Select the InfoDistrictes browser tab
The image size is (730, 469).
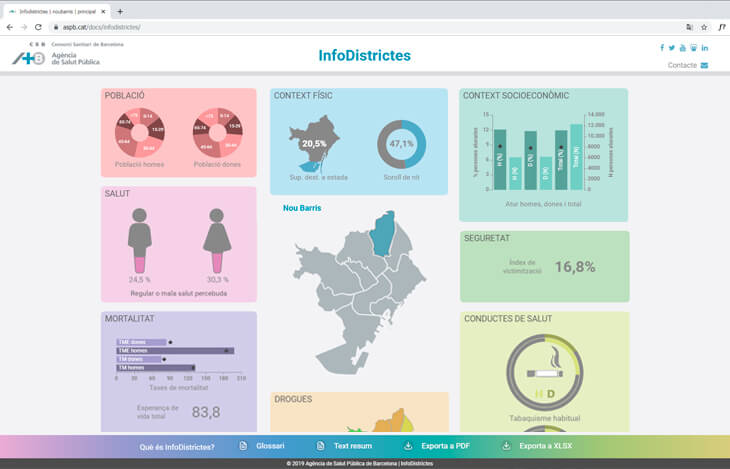pos(58,11)
